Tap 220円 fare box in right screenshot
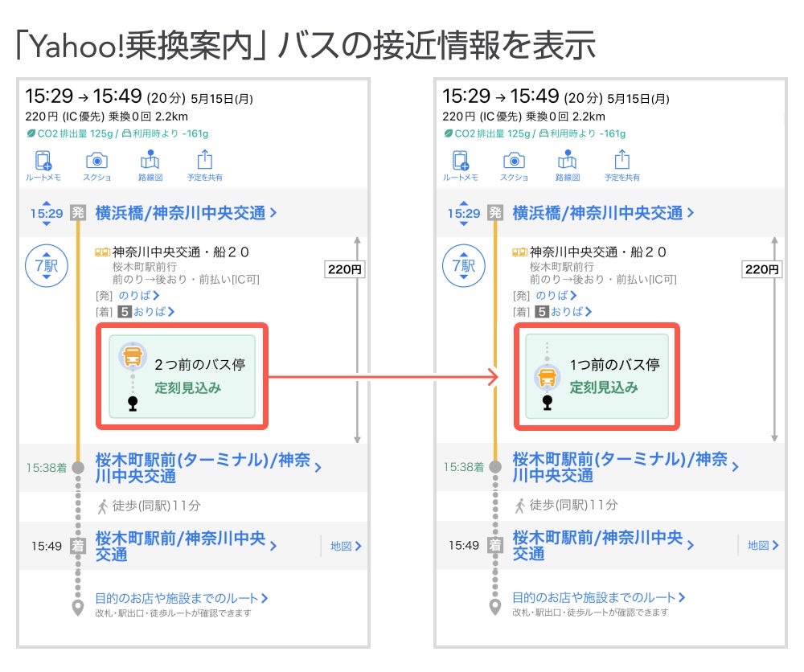The image size is (804, 672). pos(762,269)
